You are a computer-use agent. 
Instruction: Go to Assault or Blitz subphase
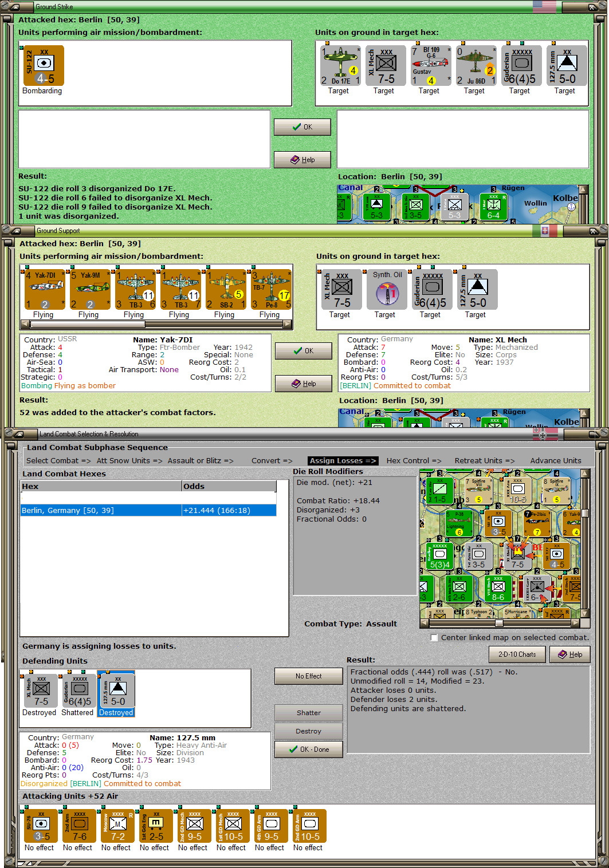click(201, 460)
